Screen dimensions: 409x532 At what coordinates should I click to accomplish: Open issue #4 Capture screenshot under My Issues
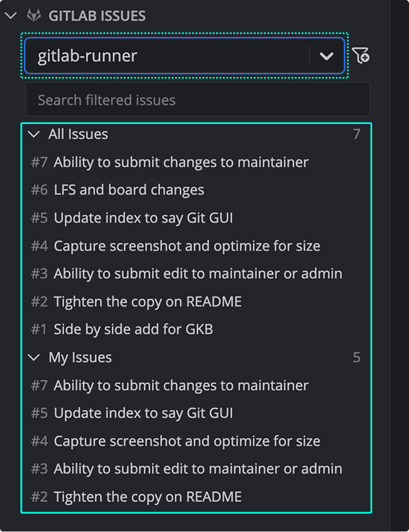point(186,441)
